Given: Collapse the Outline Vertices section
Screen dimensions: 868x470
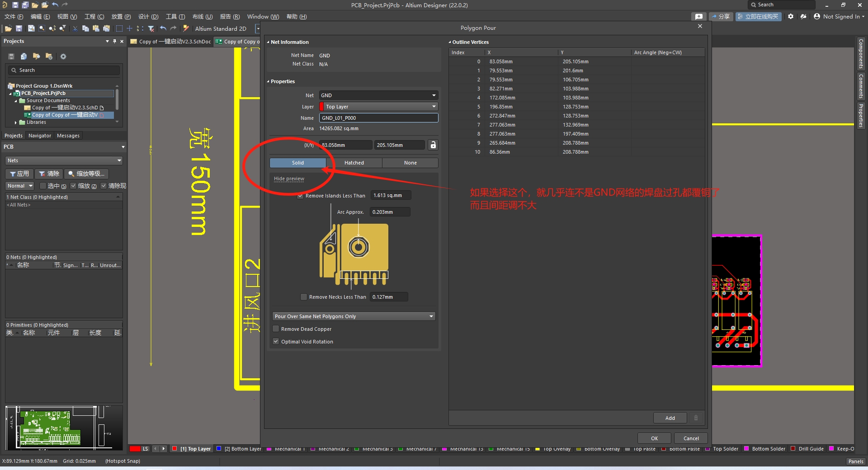Looking at the screenshot, I should click(450, 42).
